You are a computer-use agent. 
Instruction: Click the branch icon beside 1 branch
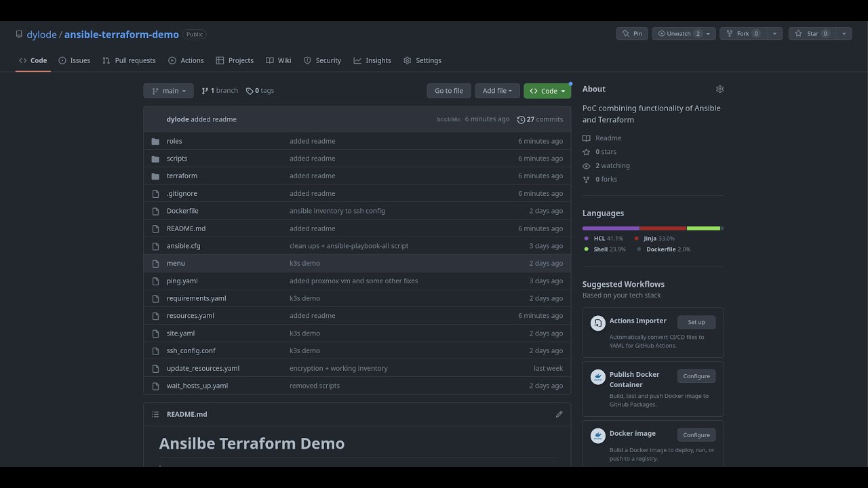coord(205,91)
